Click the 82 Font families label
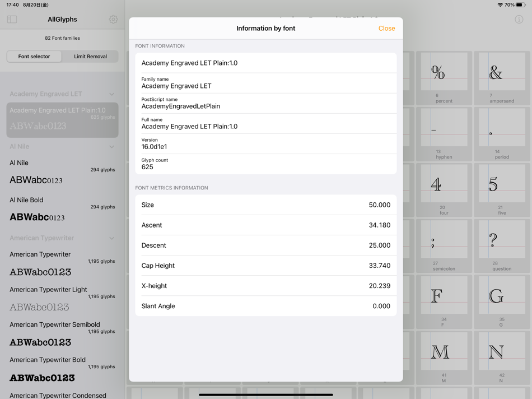The image size is (532, 399). click(x=62, y=38)
